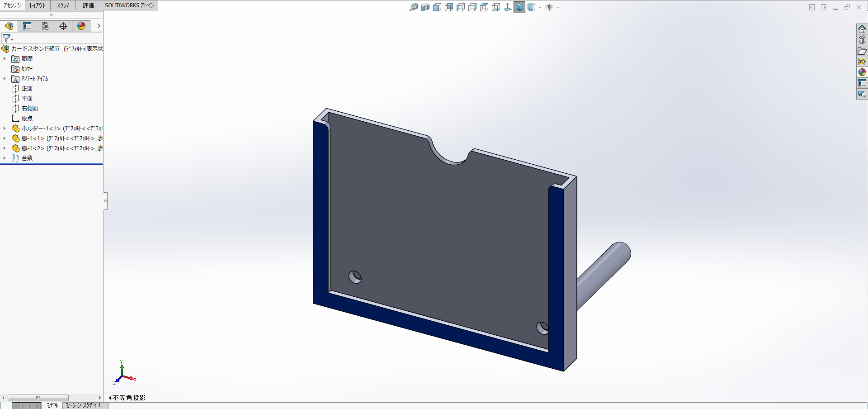Click the Normal To view icon
The image size is (868, 409).
pyautogui.click(x=508, y=7)
